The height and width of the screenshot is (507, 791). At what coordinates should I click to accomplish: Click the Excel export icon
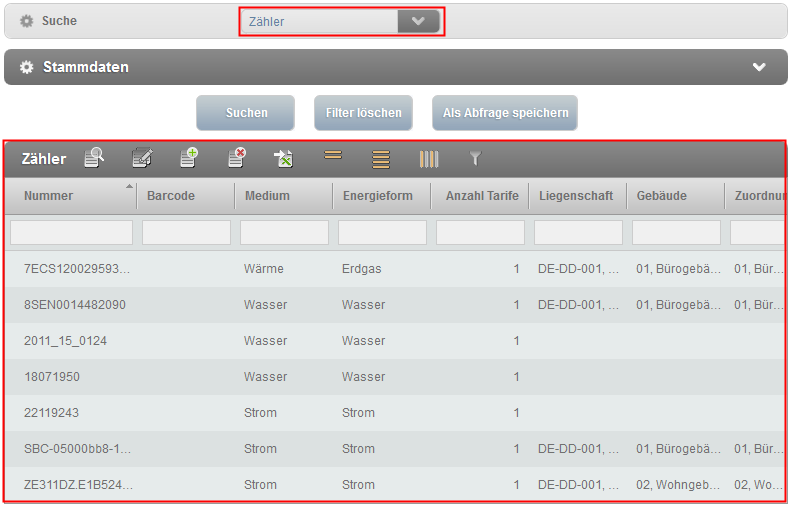coord(284,158)
